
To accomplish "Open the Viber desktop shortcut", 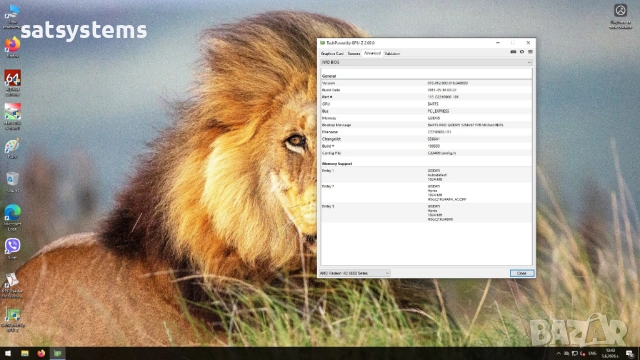I will point(12,249).
